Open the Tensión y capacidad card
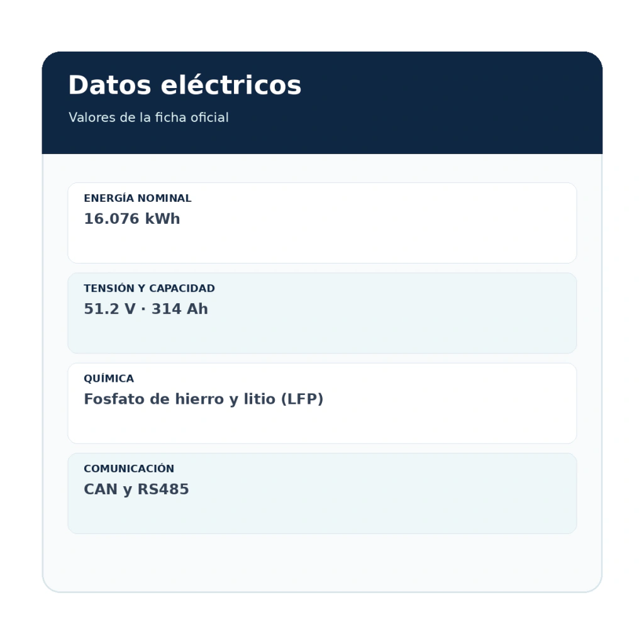644x644 pixels. coord(322,313)
